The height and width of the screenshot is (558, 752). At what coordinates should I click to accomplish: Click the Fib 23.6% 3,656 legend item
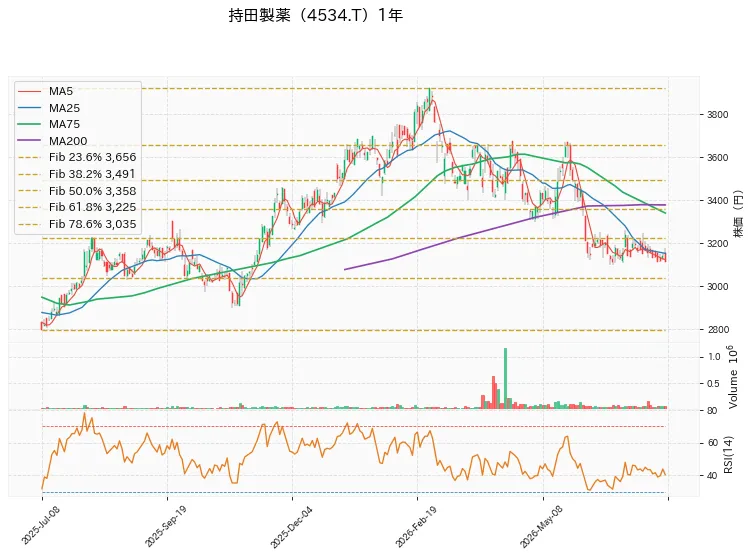click(77, 157)
